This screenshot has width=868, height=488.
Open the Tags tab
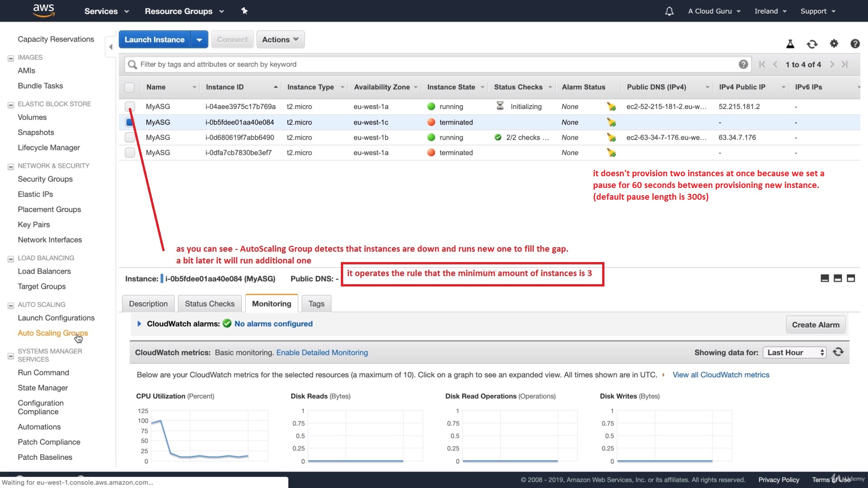[316, 304]
